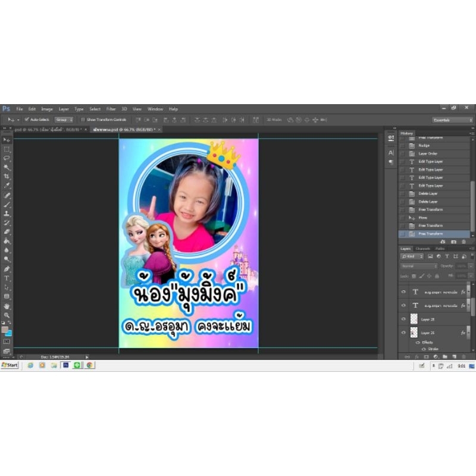Image resolution: width=476 pixels, height=476 pixels.
Task: Toggle Layer 26 Effects visibility eye
Action: (x=418, y=343)
